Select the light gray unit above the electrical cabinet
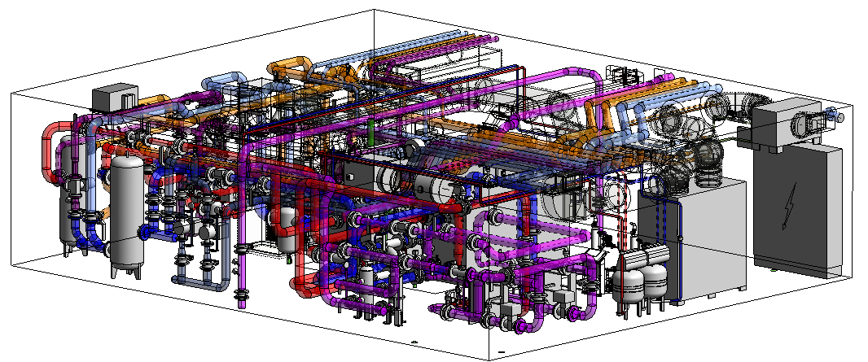The height and width of the screenshot is (362, 868). pos(787,125)
